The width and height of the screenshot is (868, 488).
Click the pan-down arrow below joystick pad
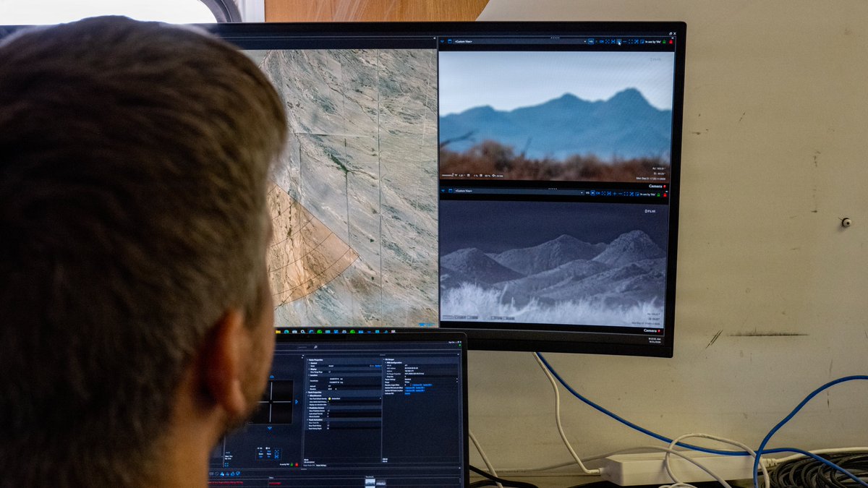click(270, 428)
